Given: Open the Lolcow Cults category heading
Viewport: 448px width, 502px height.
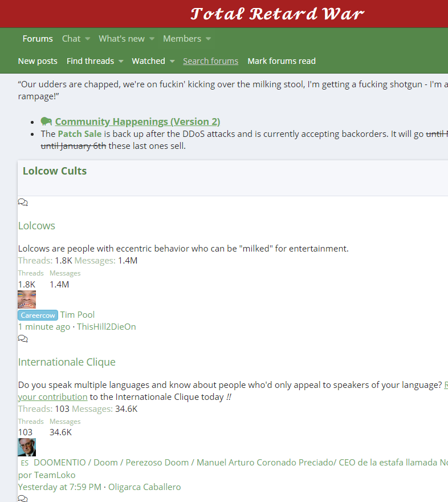Looking at the screenshot, I should pyautogui.click(x=55, y=171).
